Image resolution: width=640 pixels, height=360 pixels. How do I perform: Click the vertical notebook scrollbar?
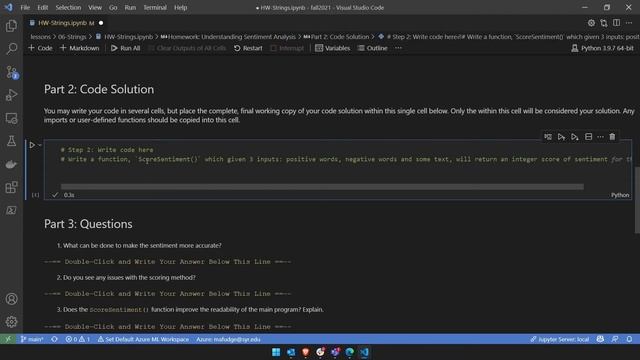(x=637, y=200)
